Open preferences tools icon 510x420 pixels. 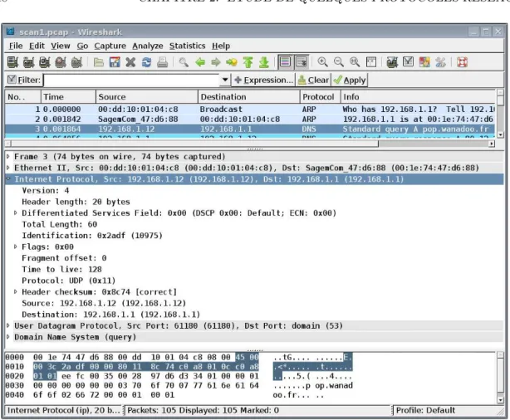(x=440, y=62)
